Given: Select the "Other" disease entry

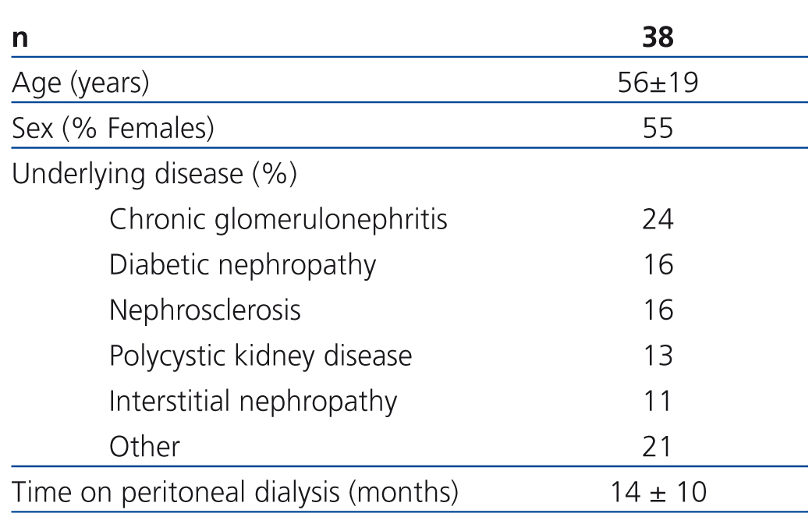Looking at the screenshot, I should click(x=144, y=447).
